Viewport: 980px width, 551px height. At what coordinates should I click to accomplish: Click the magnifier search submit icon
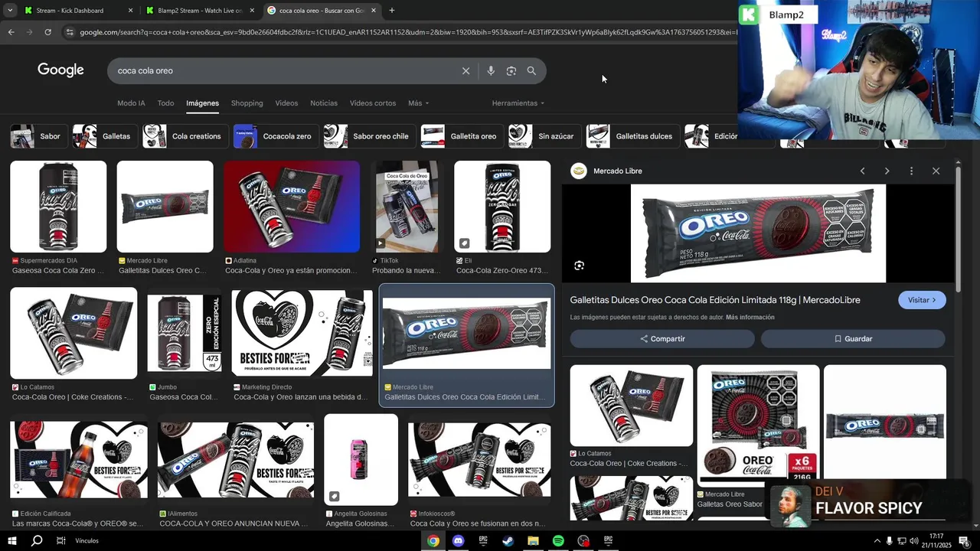click(531, 70)
